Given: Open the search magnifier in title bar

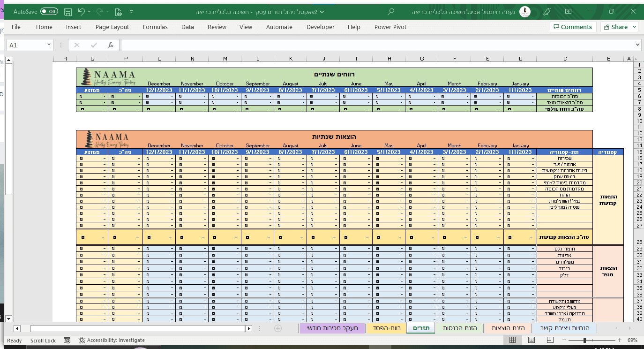Looking at the screenshot, I should (x=391, y=12).
